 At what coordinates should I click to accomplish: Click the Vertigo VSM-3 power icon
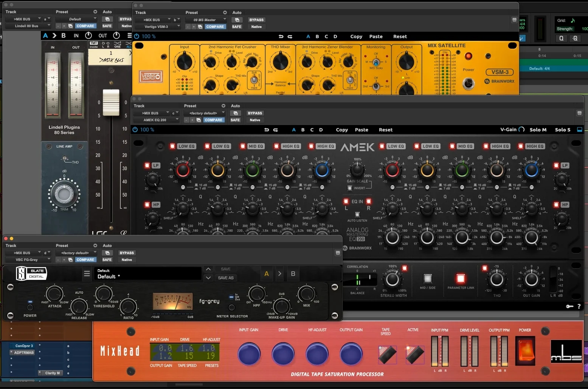137,37
